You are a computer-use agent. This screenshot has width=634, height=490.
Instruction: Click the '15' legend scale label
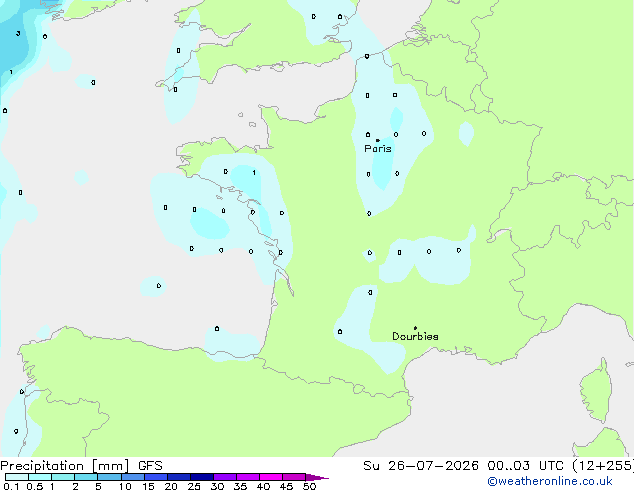click(x=148, y=486)
